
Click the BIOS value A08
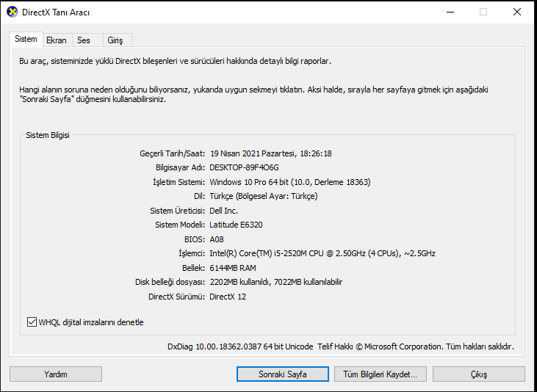217,239
